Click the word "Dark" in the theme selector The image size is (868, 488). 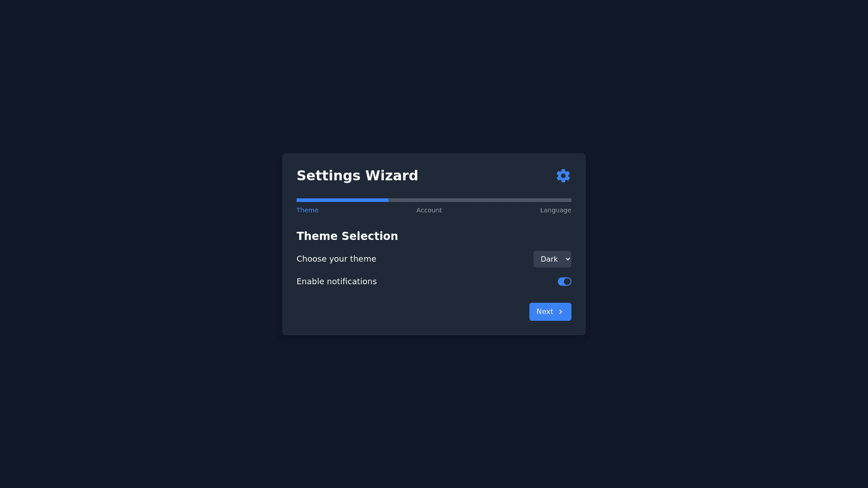(x=549, y=259)
